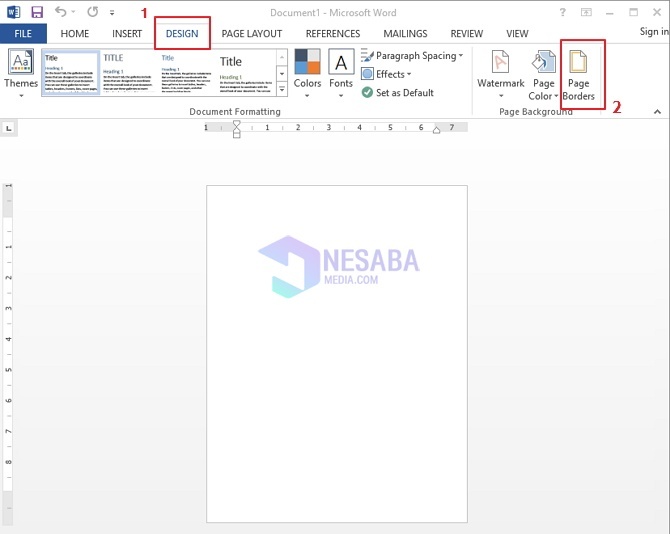Open the MAILINGS tab
Viewport: 670px width, 534px height.
[405, 34]
